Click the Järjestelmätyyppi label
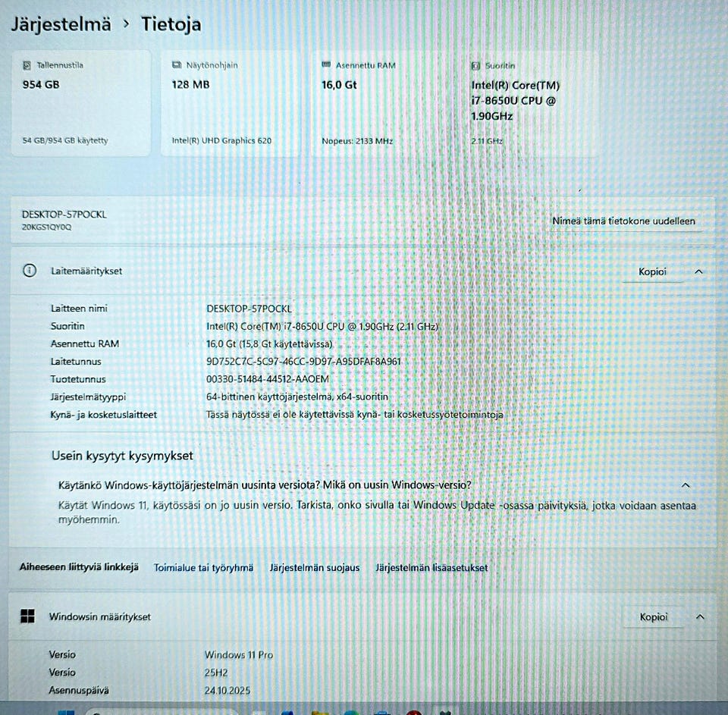 click(x=88, y=397)
